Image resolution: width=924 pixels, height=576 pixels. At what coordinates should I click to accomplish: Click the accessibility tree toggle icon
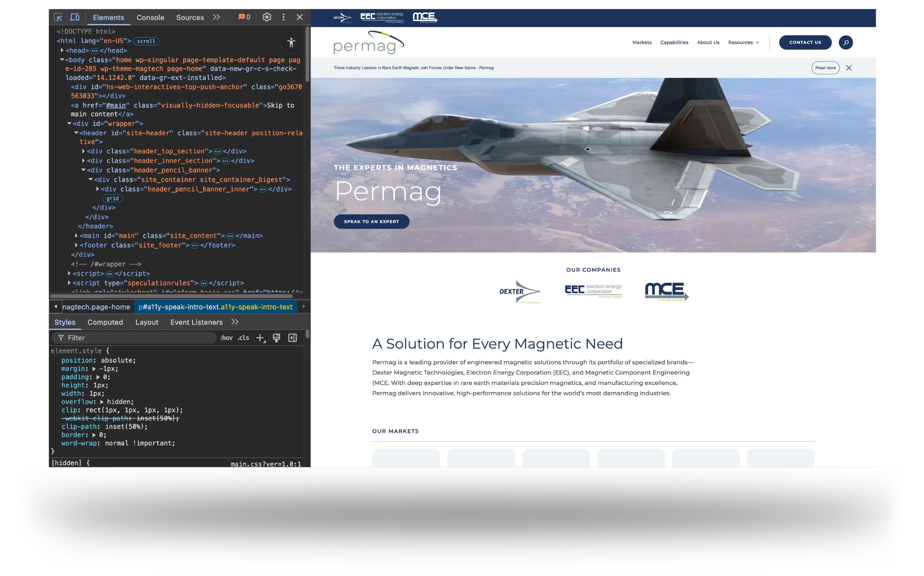291,43
